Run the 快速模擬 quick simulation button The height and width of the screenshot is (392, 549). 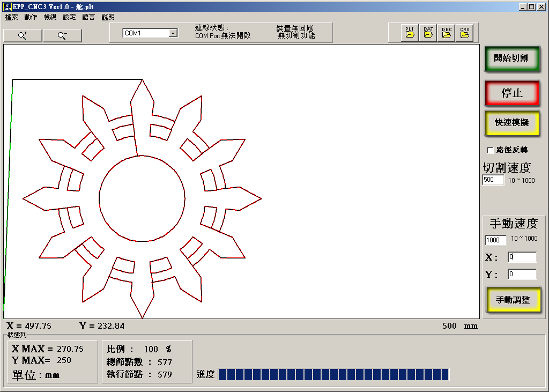pyautogui.click(x=512, y=123)
